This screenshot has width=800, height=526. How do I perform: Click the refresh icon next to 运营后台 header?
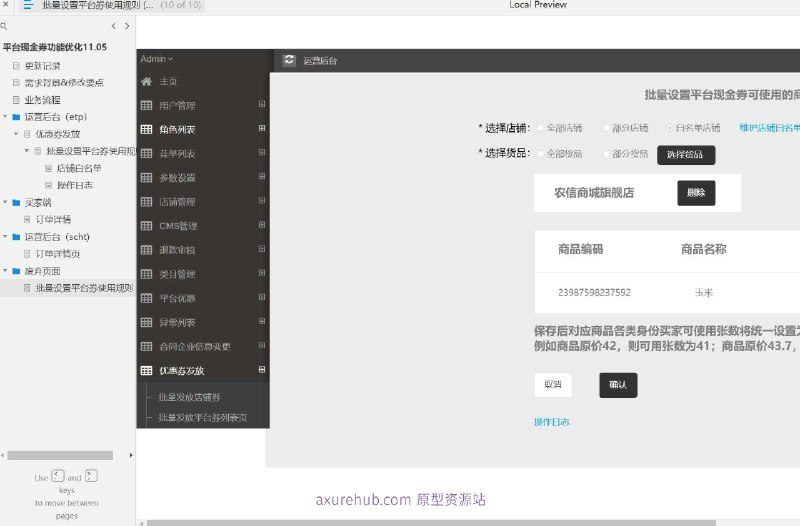(x=289, y=60)
